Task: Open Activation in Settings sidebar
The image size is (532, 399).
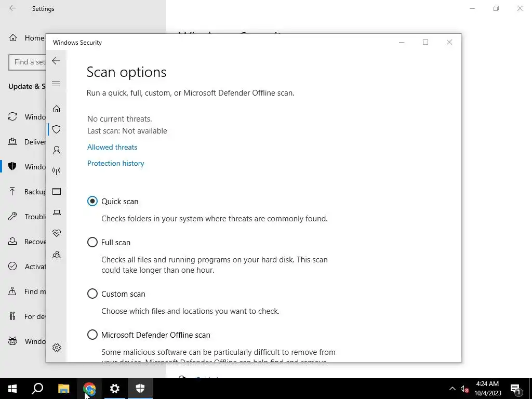Action: [23, 267]
